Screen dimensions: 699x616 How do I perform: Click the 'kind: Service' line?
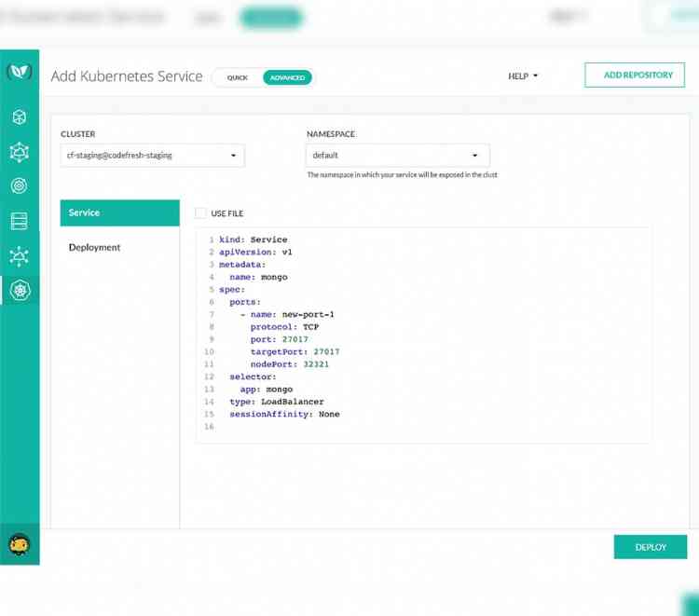(x=254, y=240)
